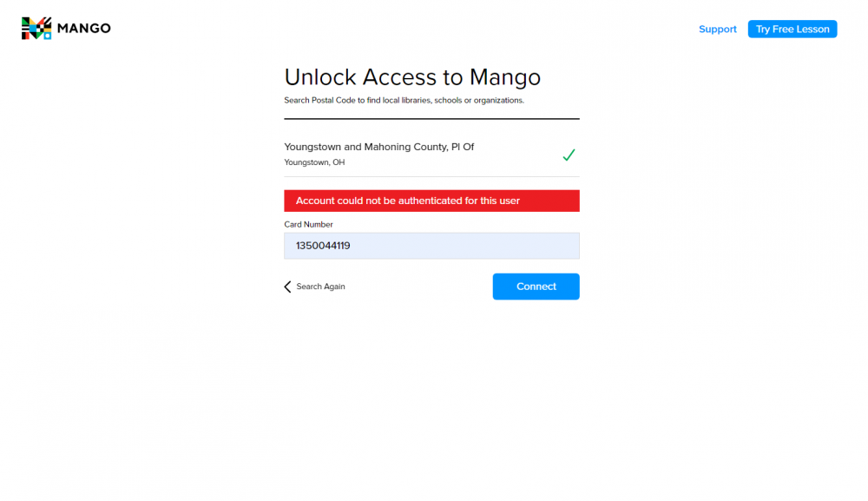Click the word Mango in the page heading
868x501 pixels.
pos(505,77)
